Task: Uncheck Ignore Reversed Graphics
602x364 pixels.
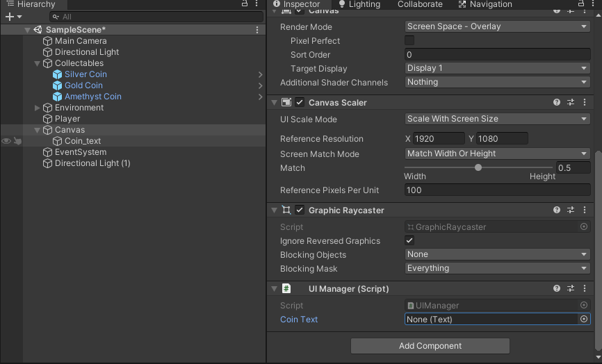Action: pyautogui.click(x=409, y=241)
